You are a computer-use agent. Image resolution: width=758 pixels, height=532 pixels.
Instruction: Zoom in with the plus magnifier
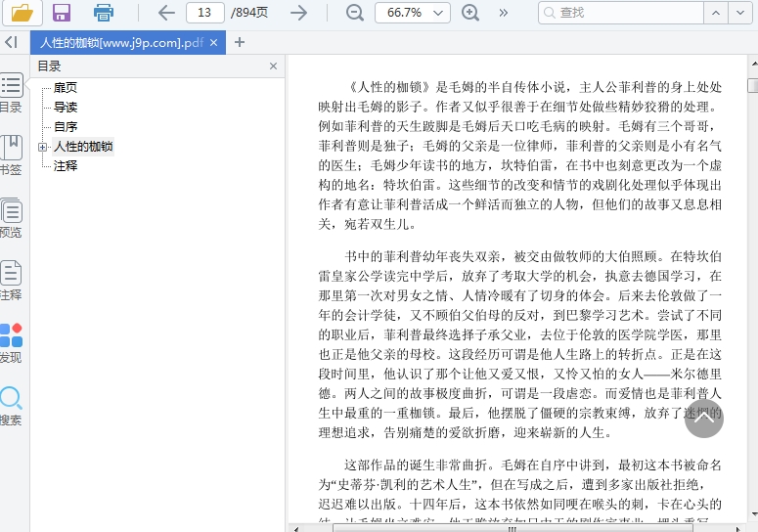[x=470, y=13]
